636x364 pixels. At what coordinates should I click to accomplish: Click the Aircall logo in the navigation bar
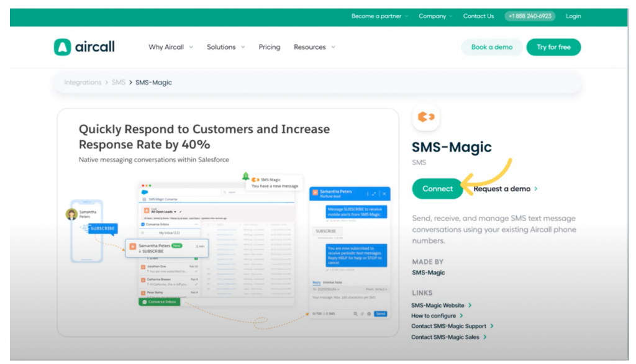84,47
